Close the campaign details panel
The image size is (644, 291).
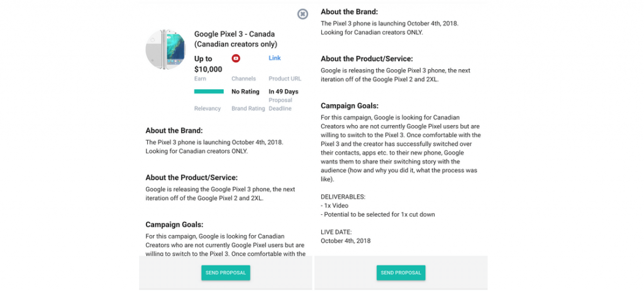pos(303,14)
